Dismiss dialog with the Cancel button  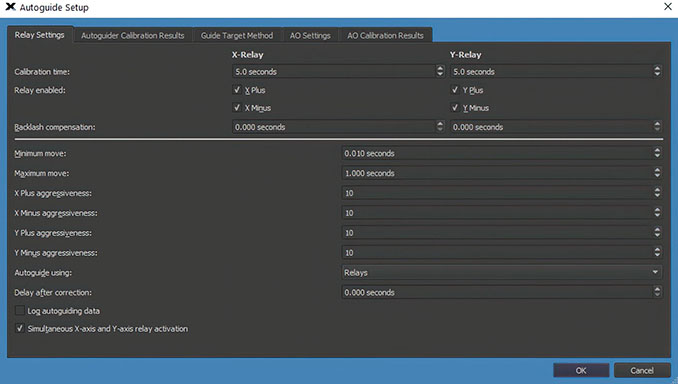pos(642,370)
